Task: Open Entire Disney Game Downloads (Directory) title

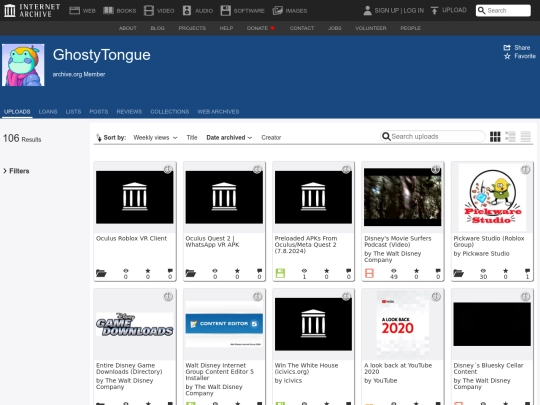Action: [129, 368]
